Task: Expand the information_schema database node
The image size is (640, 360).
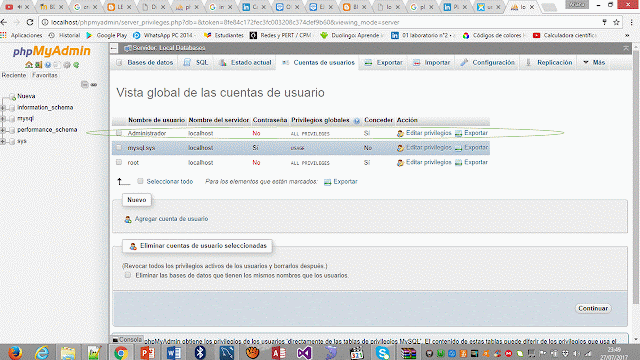Action: pos(3,108)
